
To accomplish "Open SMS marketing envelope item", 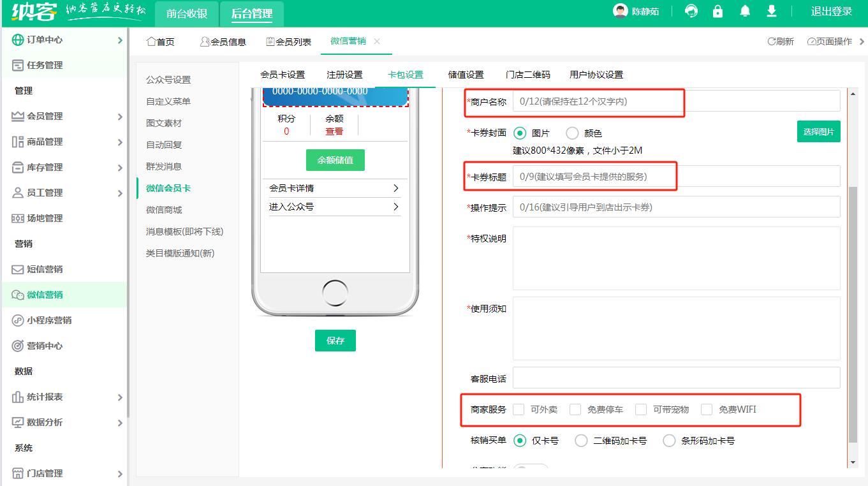I will 45,269.
